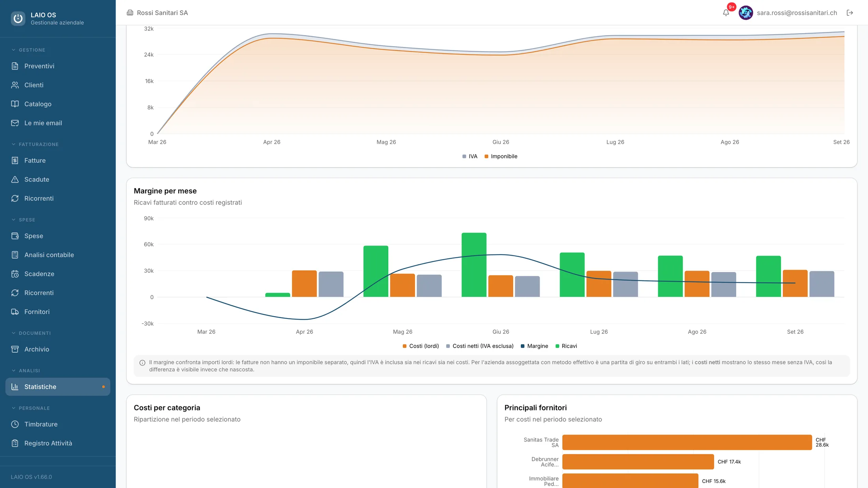
Task: Collapse the GESTIONE sidebar section
Action: 28,50
